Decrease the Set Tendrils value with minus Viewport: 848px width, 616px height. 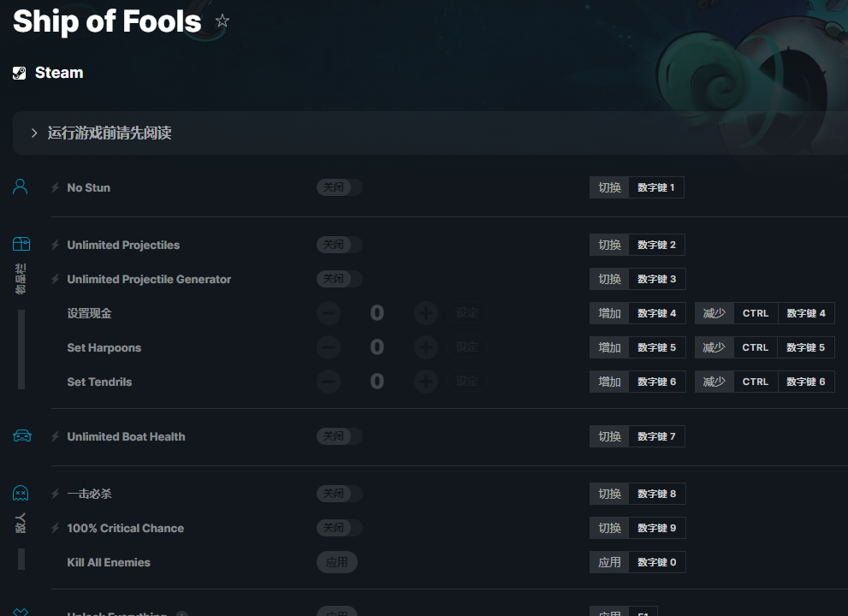tap(329, 382)
